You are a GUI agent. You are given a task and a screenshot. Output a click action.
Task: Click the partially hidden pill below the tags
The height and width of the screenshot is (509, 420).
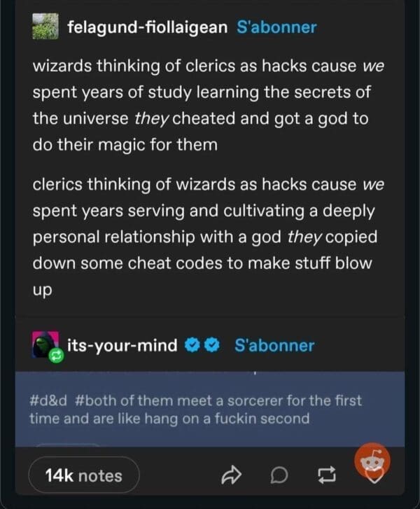pos(67,445)
